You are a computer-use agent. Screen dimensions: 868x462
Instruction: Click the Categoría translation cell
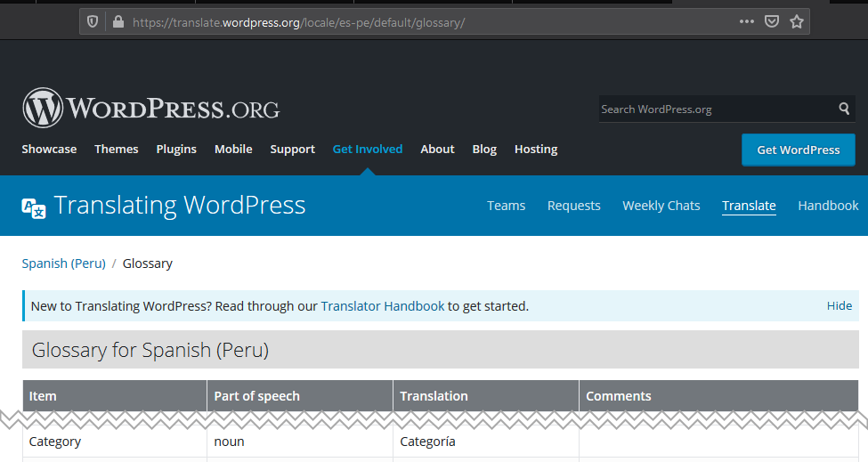(486, 442)
